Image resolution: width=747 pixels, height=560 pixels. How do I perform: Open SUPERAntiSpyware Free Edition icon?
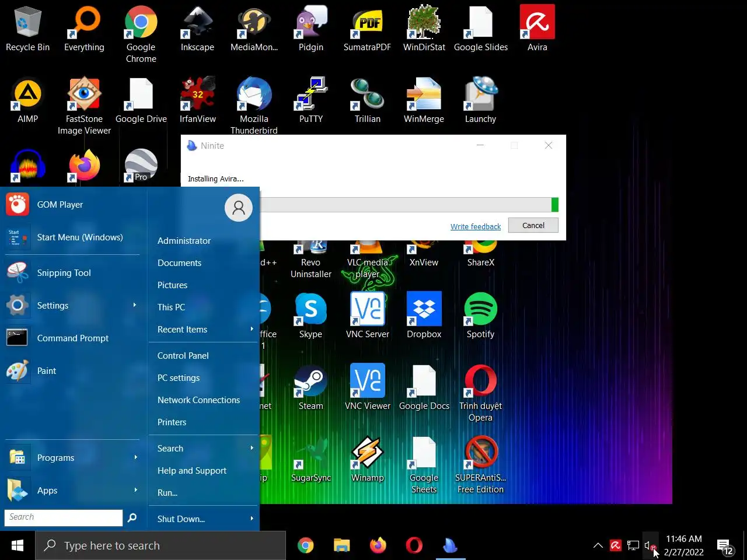[x=480, y=465]
